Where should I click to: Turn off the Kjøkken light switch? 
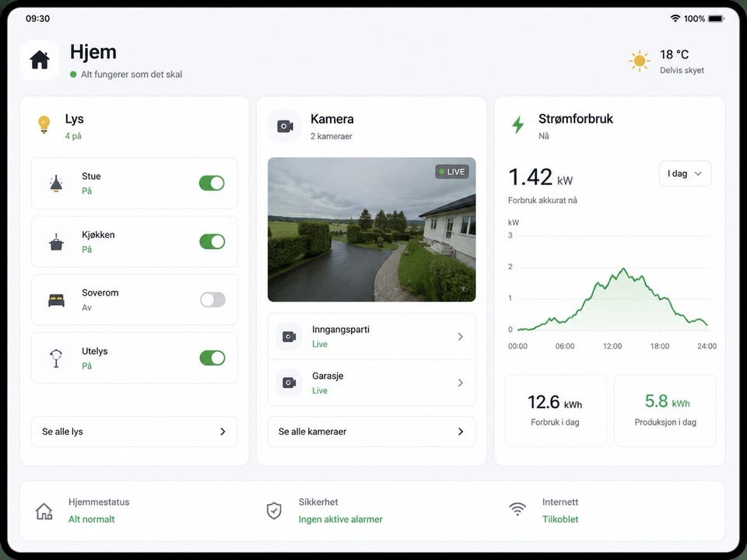(x=212, y=241)
